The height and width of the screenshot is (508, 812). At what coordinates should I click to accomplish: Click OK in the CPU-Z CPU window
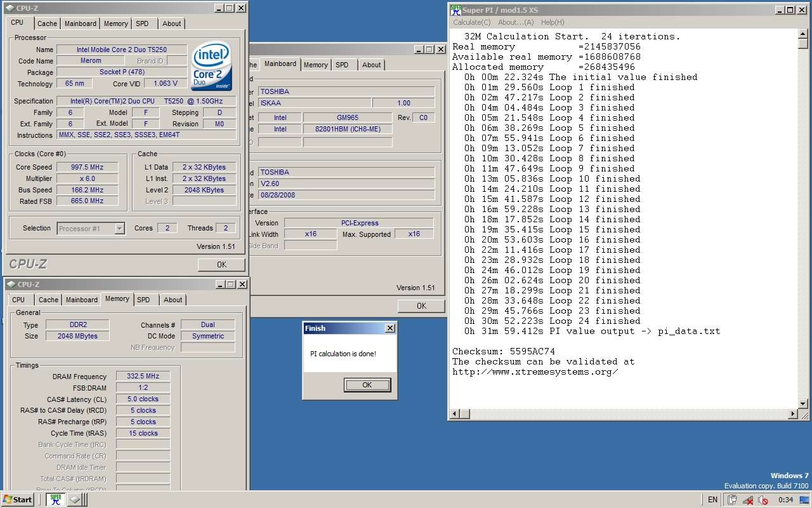click(x=221, y=265)
